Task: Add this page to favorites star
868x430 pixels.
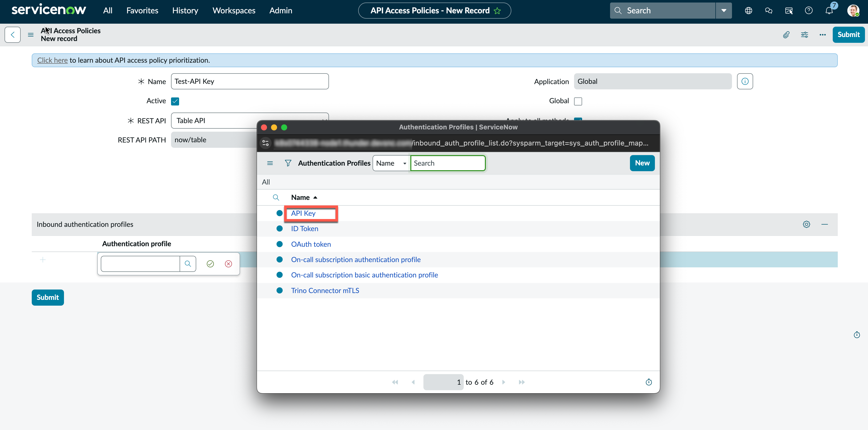Action: pos(497,11)
